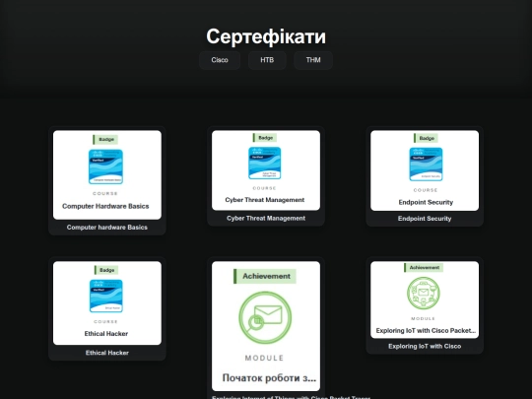Click COURSE label on Cyber Threat Management card
Image resolution: width=532 pixels, height=399 pixels.
[265, 188]
